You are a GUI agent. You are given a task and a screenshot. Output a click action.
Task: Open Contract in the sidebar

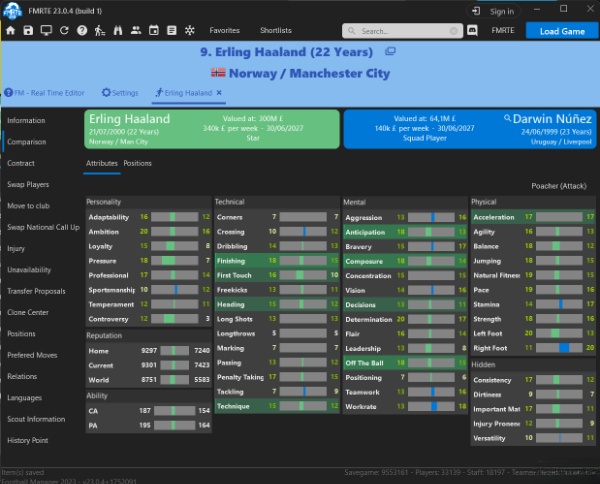click(x=21, y=163)
